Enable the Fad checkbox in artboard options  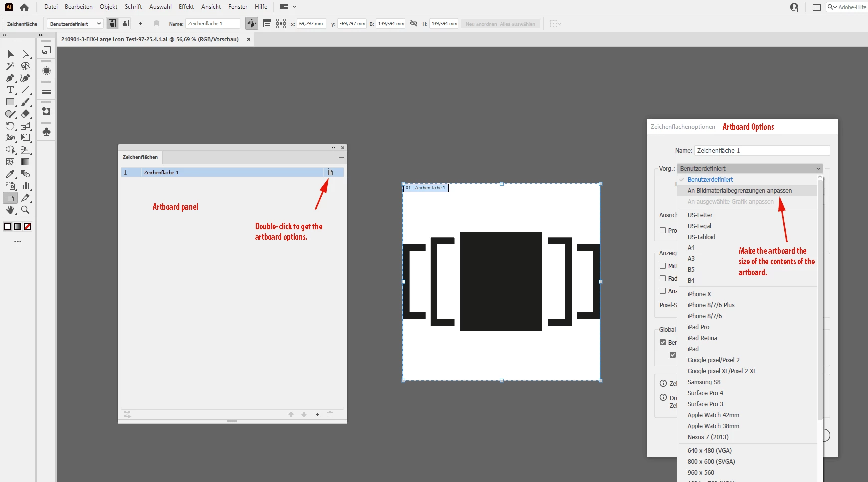(x=663, y=278)
